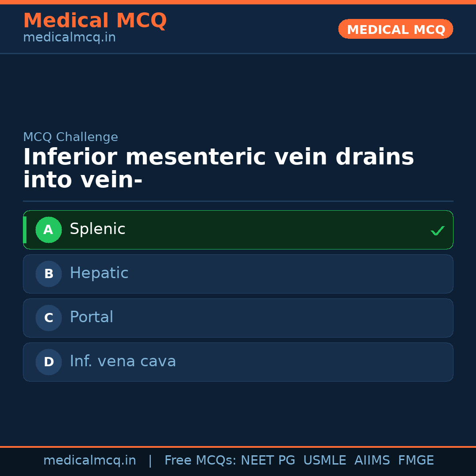476x476 pixels.
Task: Open the medicalmcq.in link in footer
Action: 90,460
